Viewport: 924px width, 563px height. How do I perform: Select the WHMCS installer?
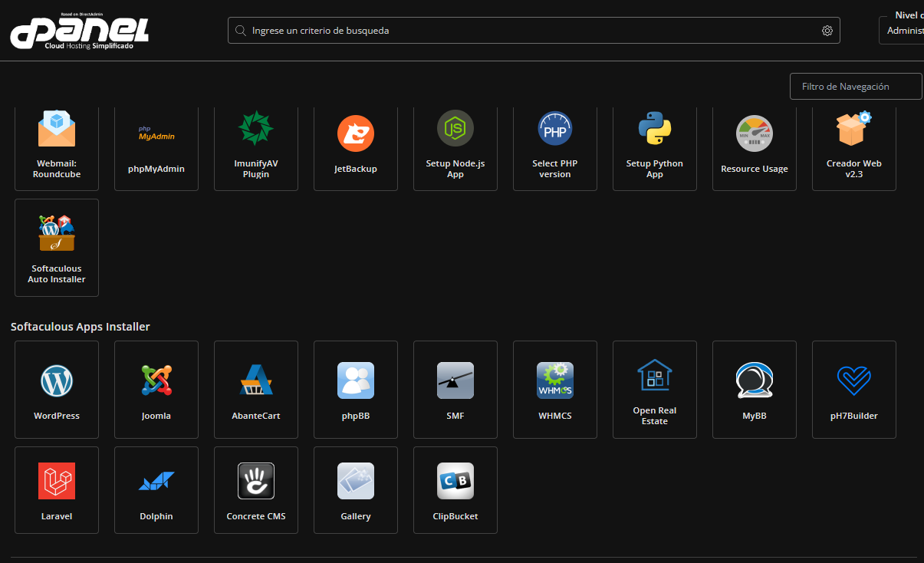tap(554, 390)
